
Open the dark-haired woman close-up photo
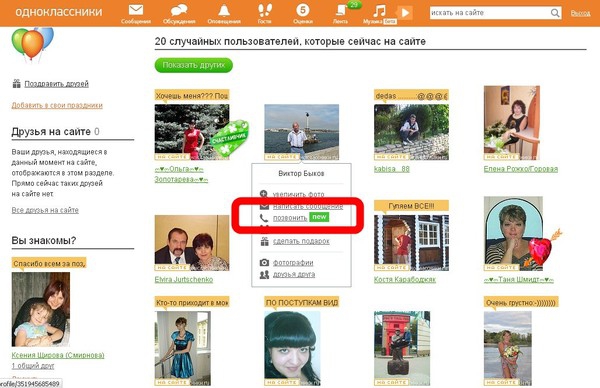click(292, 348)
